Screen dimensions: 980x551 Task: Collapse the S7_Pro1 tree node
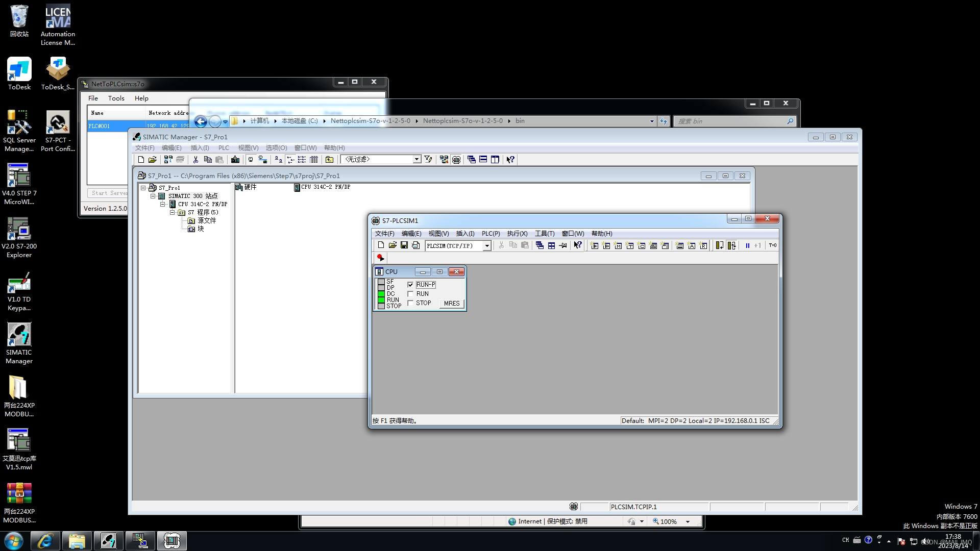pyautogui.click(x=143, y=188)
